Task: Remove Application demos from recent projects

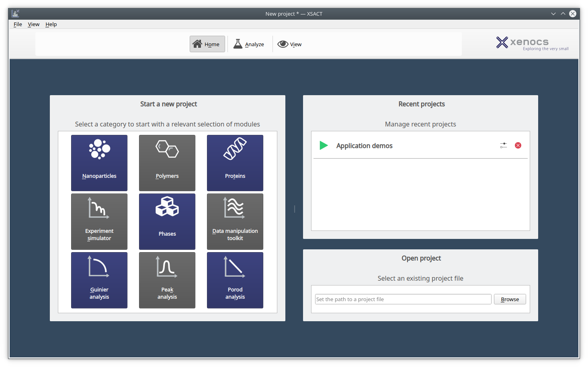Action: (x=518, y=145)
